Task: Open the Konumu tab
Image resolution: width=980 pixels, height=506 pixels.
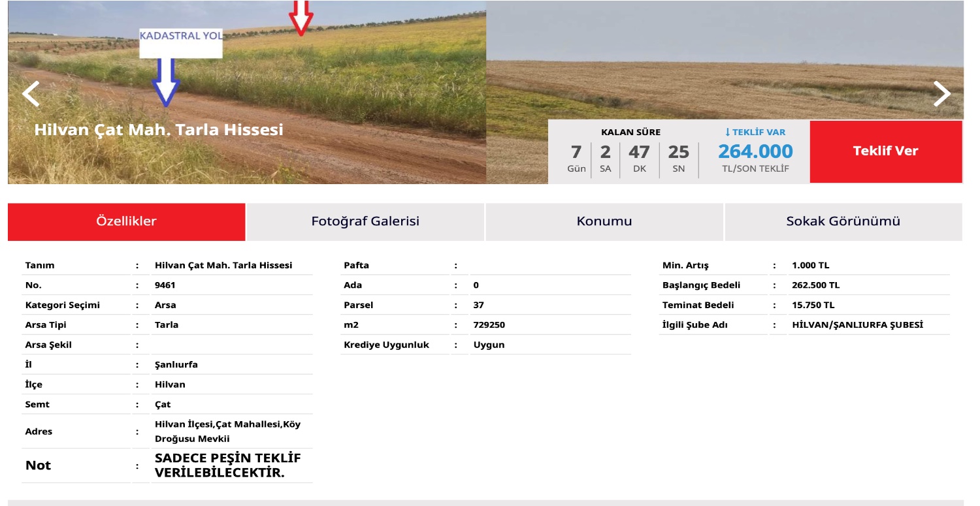Action: [x=603, y=221]
